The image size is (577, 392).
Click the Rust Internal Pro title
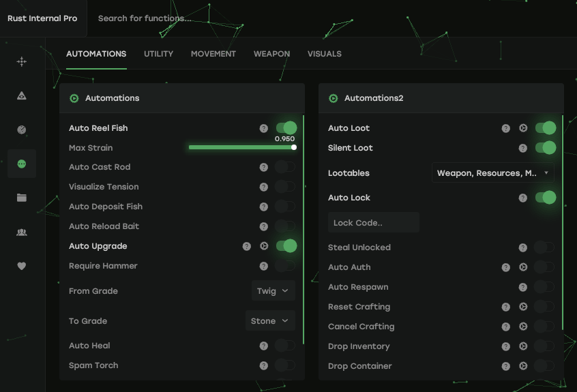[42, 18]
